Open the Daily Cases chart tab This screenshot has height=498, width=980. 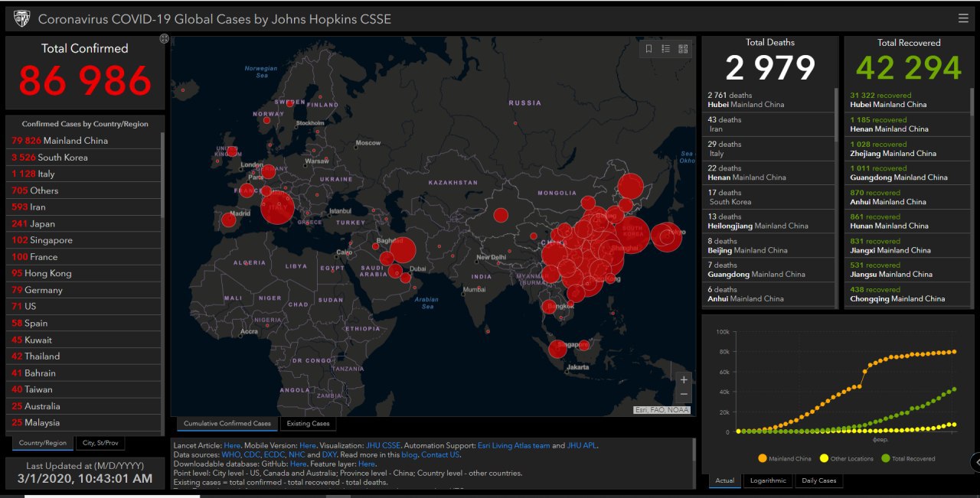coord(818,480)
